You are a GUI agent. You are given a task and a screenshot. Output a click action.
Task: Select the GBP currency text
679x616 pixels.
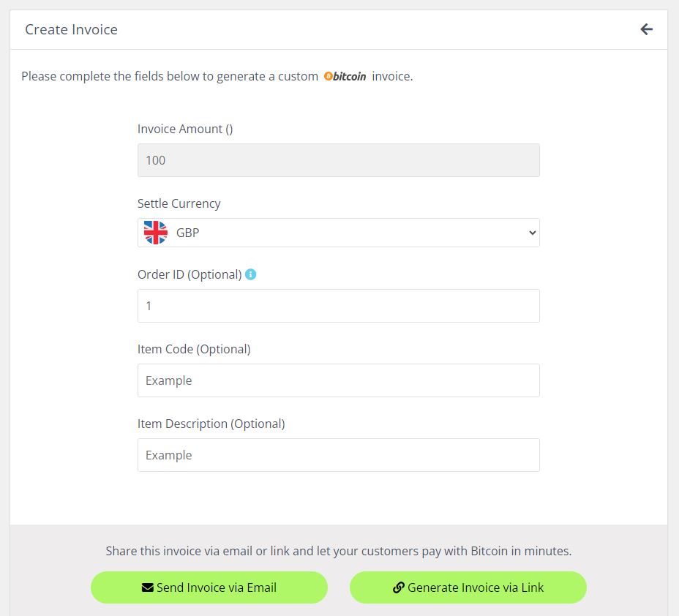click(187, 233)
